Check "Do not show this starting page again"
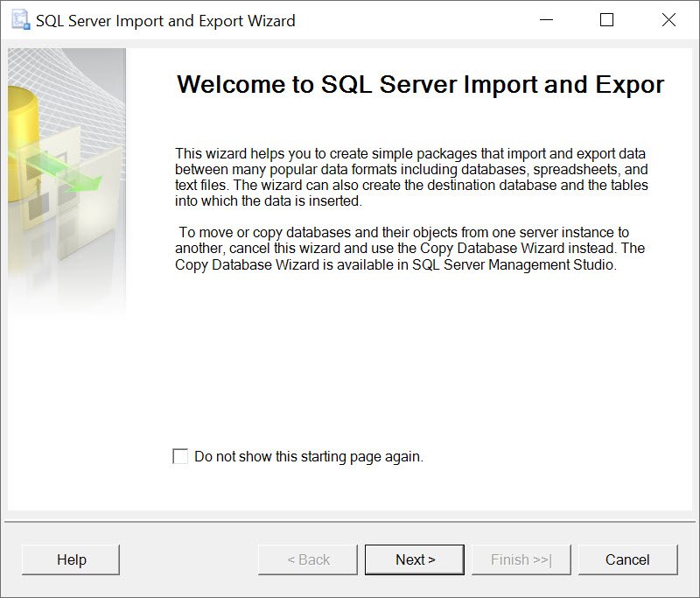Viewport: 700px width, 598px height. coord(180,456)
